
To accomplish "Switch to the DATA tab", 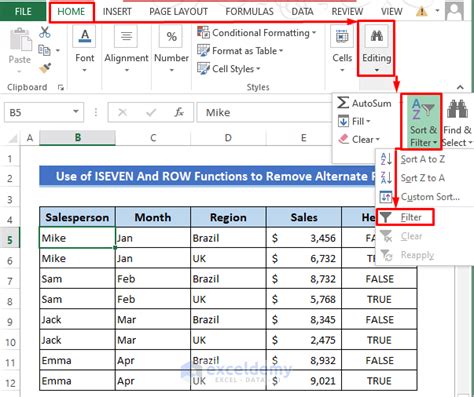I will pos(302,12).
